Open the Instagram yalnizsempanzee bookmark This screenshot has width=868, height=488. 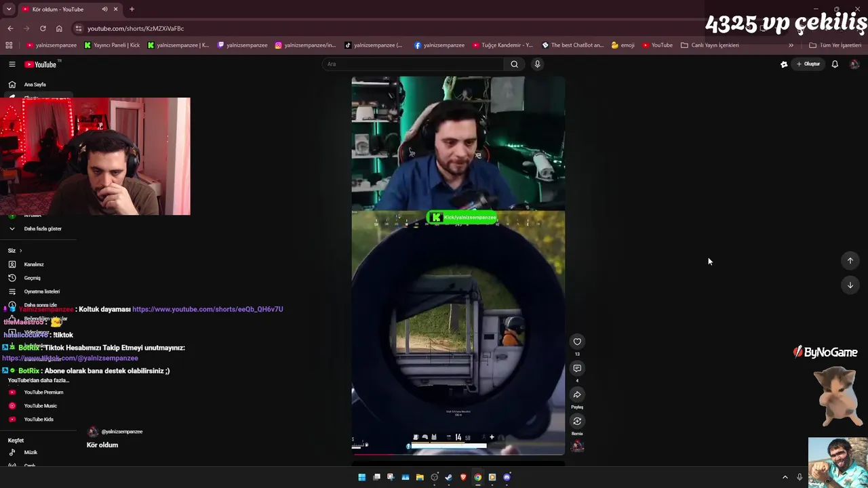pos(305,45)
